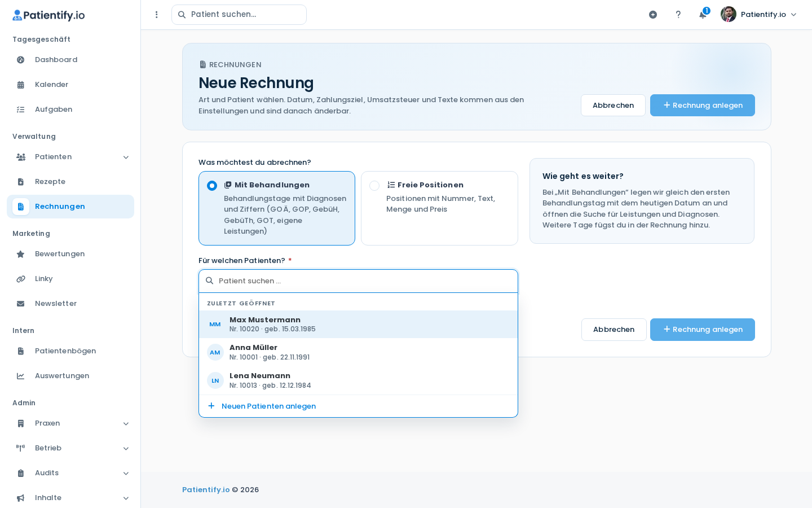Click the plus circle icon in header

pos(653,15)
